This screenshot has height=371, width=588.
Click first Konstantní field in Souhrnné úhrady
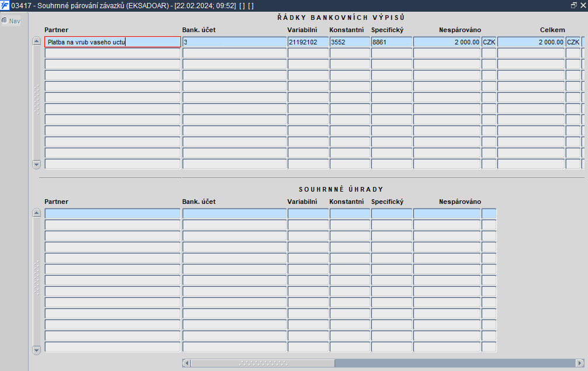point(350,213)
